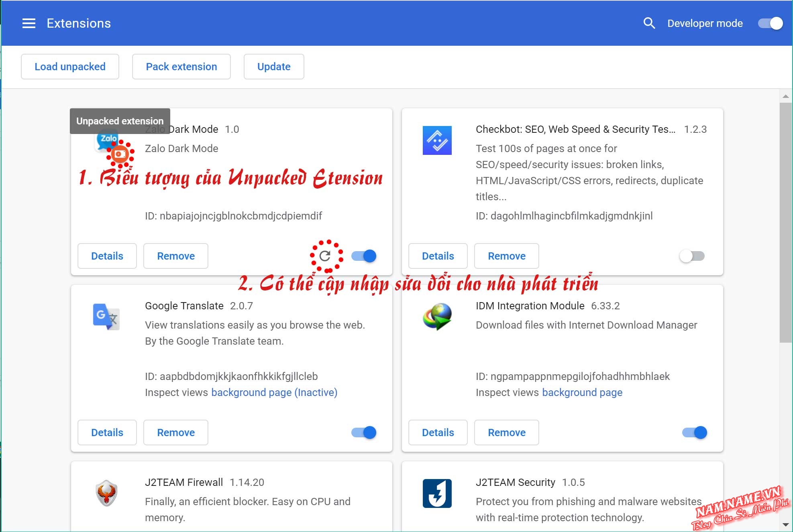The height and width of the screenshot is (532, 793).
Task: Click the Pack extension button
Action: point(181,67)
